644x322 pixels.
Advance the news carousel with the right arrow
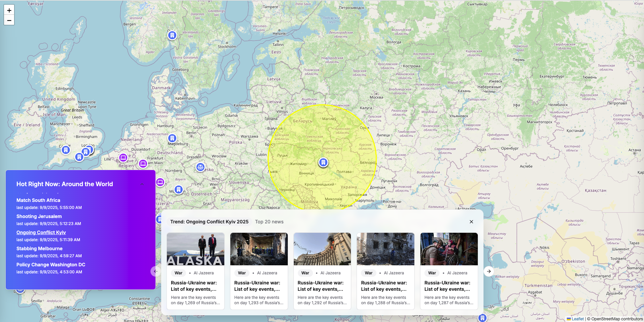tap(489, 271)
